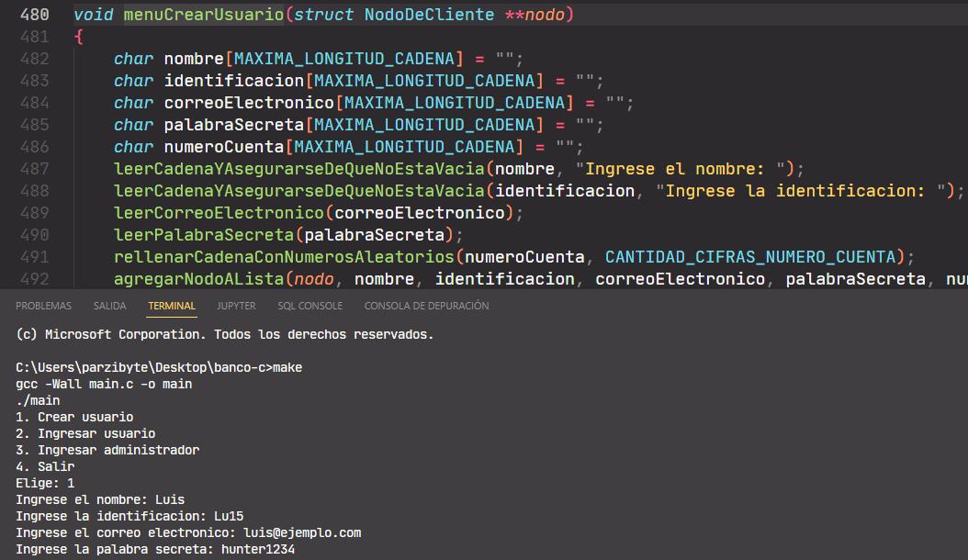Click rellenarCadenaConNumerosAleatorios function call

tap(284, 257)
